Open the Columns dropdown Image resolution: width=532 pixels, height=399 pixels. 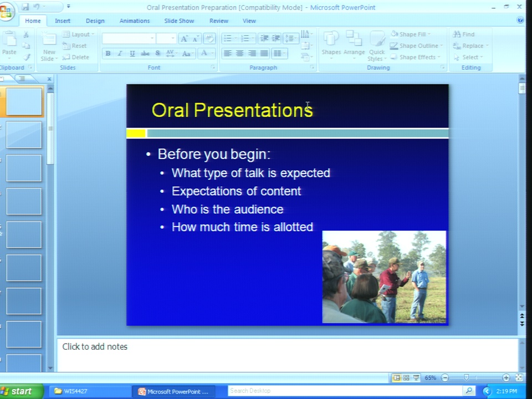coord(279,53)
